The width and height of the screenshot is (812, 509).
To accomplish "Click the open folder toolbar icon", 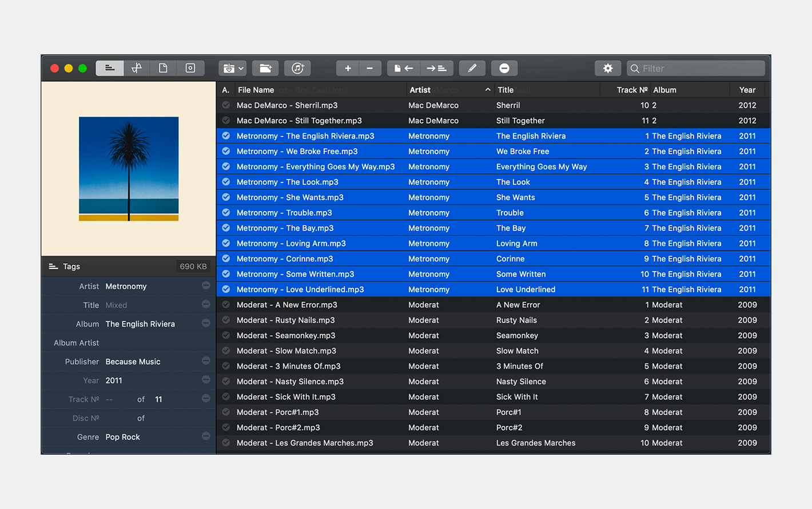I will point(265,68).
